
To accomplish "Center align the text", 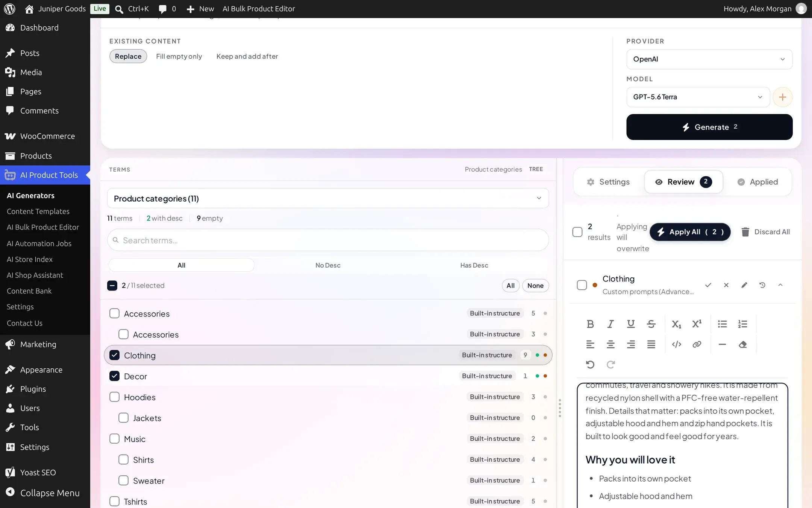I will [611, 344].
